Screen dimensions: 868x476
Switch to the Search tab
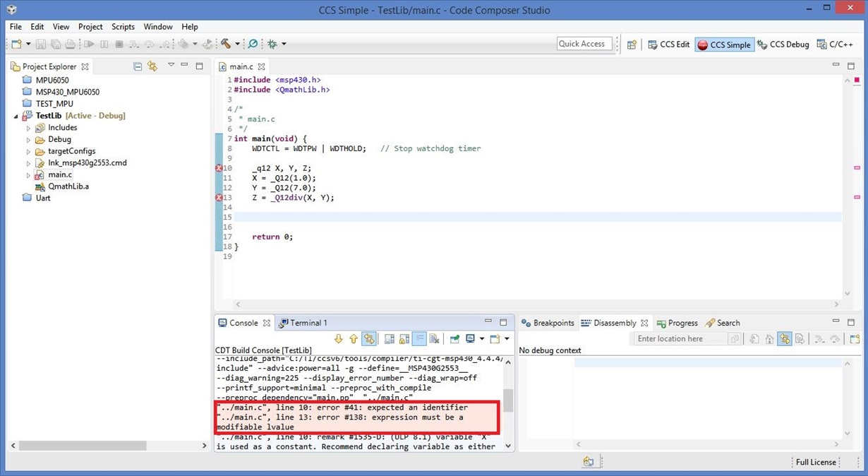723,323
